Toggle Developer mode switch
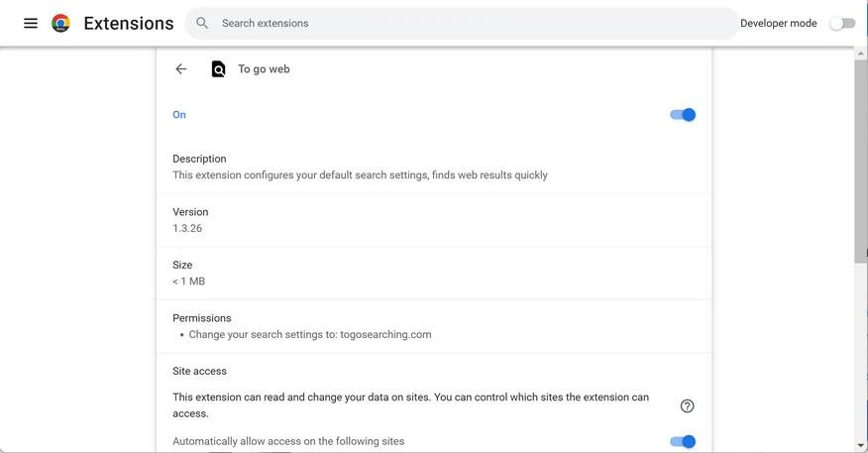The height and width of the screenshot is (453, 868). [x=842, y=23]
